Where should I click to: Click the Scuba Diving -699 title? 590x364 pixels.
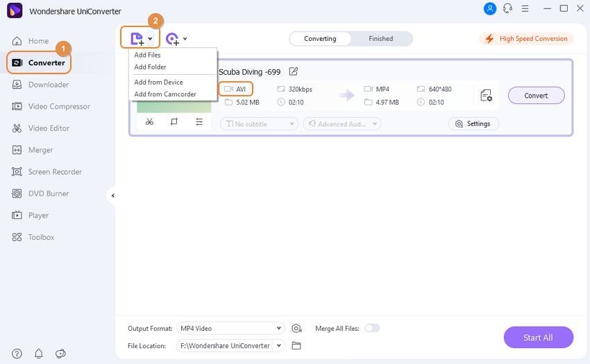coord(249,72)
